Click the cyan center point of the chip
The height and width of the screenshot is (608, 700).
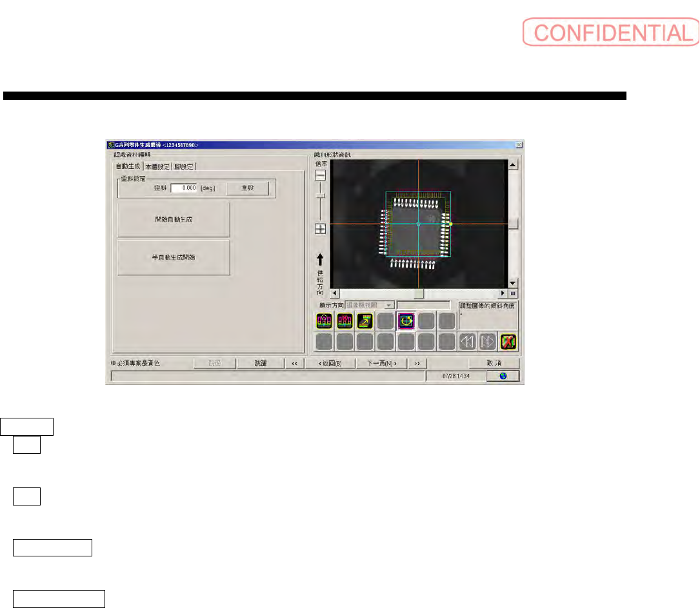(x=418, y=224)
